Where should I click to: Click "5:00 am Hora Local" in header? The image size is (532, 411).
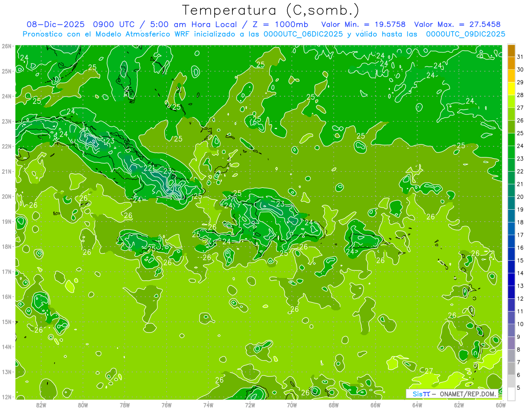pyautogui.click(x=193, y=25)
